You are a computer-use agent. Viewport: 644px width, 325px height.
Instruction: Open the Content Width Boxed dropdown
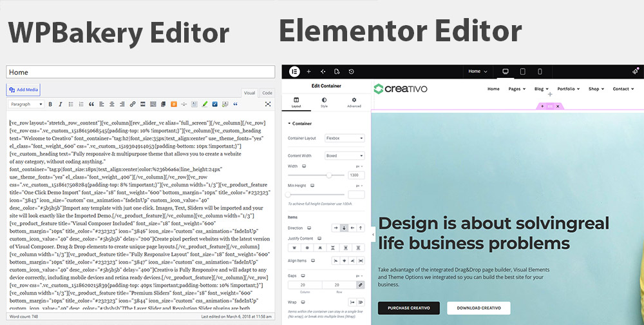[x=345, y=156]
